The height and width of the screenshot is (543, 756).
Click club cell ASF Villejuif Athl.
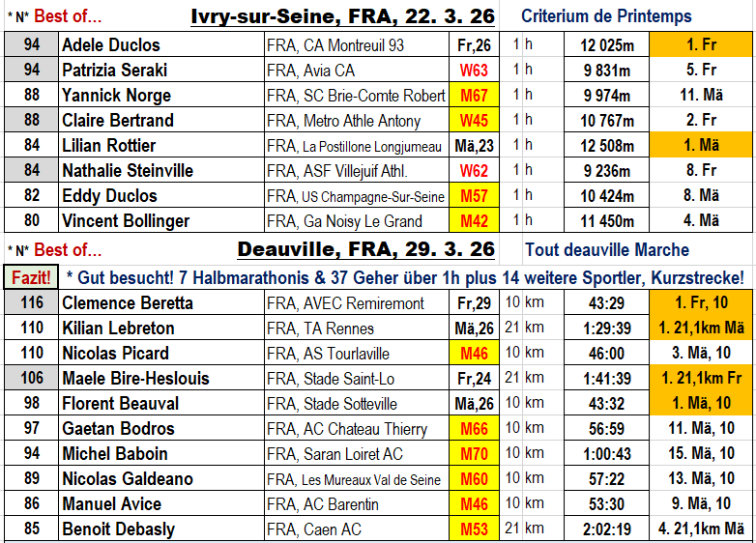coord(356,171)
